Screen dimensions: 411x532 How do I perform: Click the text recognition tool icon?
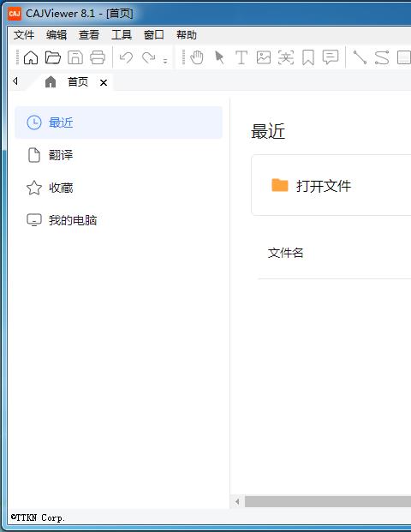(x=285, y=57)
